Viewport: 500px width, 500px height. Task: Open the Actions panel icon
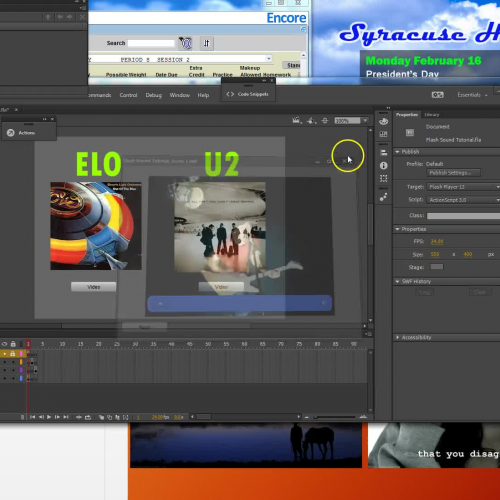(11, 133)
